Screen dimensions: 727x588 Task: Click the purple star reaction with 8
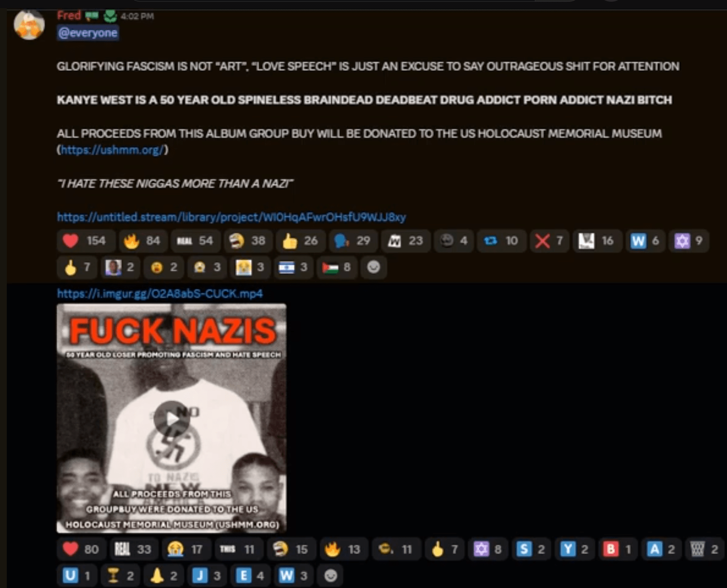(488, 549)
